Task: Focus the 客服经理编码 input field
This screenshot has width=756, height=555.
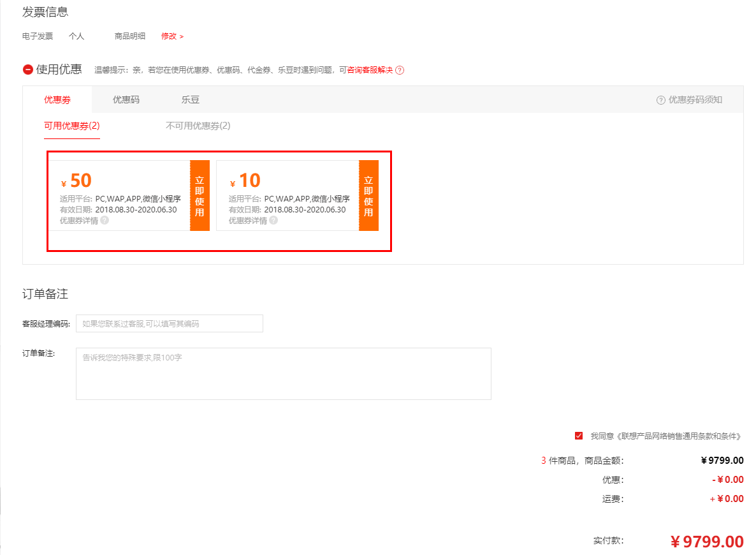Action: pyautogui.click(x=169, y=323)
